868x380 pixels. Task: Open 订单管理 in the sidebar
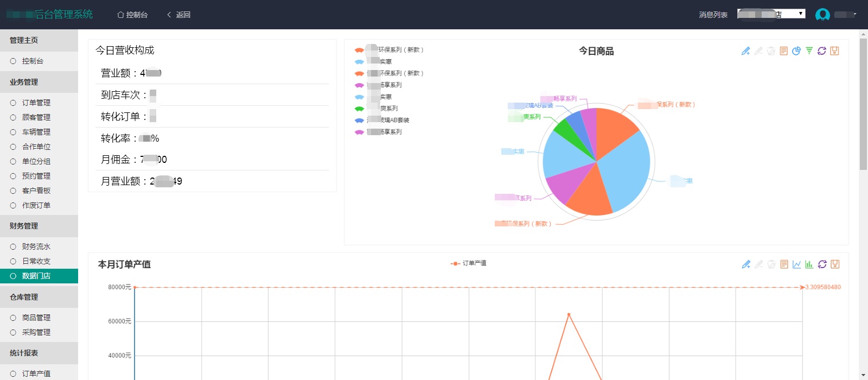tap(36, 103)
